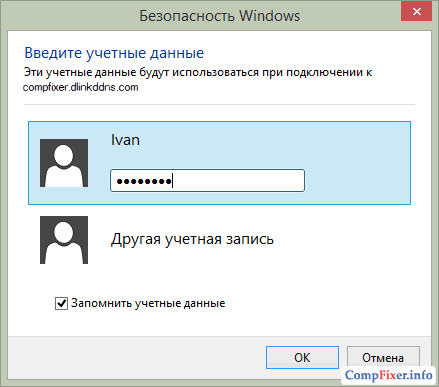Choose the Другая учетная запись option
439x387 pixels.
[192, 239]
